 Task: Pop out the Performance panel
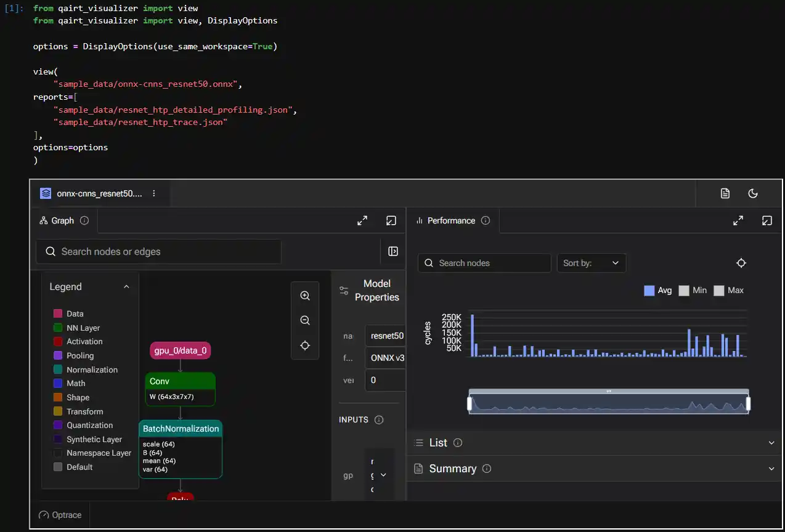coord(767,220)
